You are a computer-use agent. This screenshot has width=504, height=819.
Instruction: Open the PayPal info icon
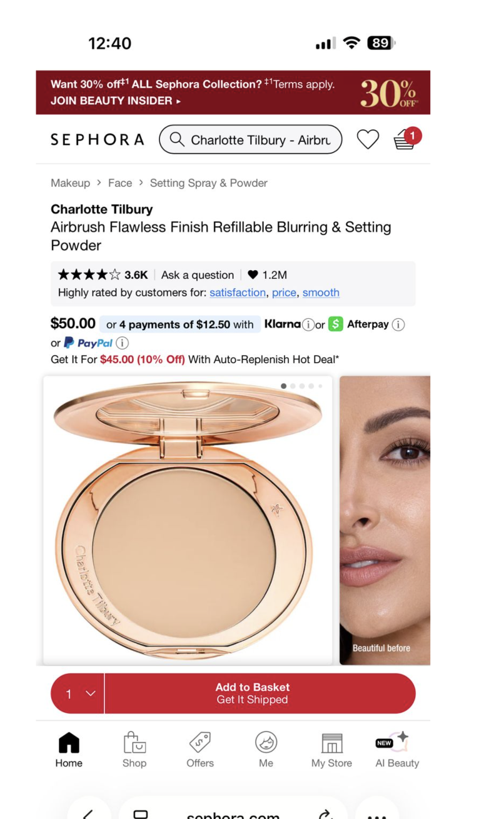[123, 343]
